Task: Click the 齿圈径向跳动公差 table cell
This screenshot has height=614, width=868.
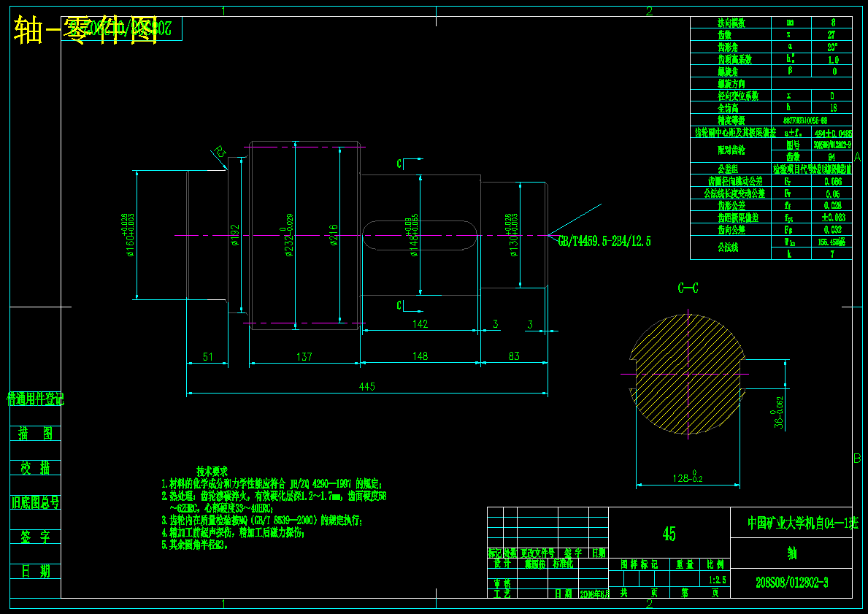Action: (731, 181)
